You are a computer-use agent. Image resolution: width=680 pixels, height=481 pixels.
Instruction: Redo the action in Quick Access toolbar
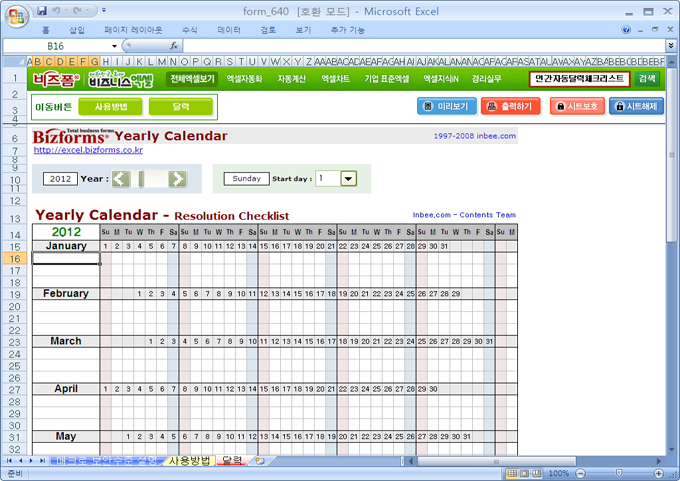(78, 10)
